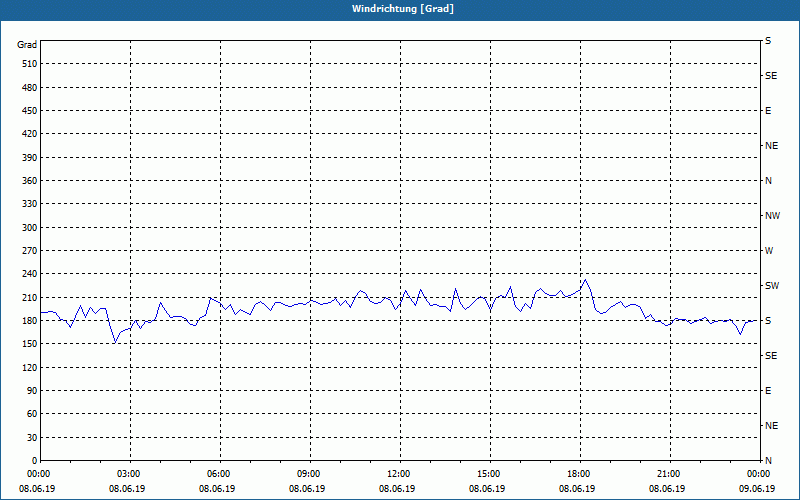The width and height of the screenshot is (800, 500).
Task: Click the 09.06.19 date label
Action: point(757,489)
